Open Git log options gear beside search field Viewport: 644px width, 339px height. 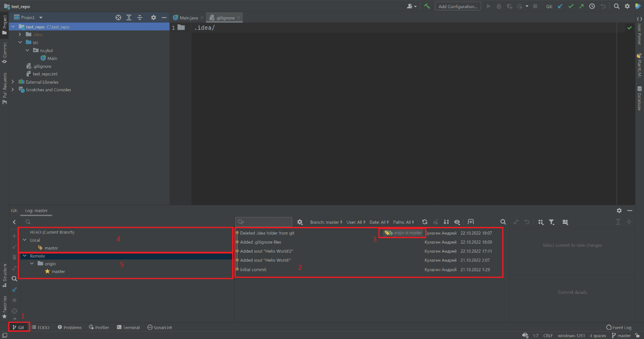point(299,222)
